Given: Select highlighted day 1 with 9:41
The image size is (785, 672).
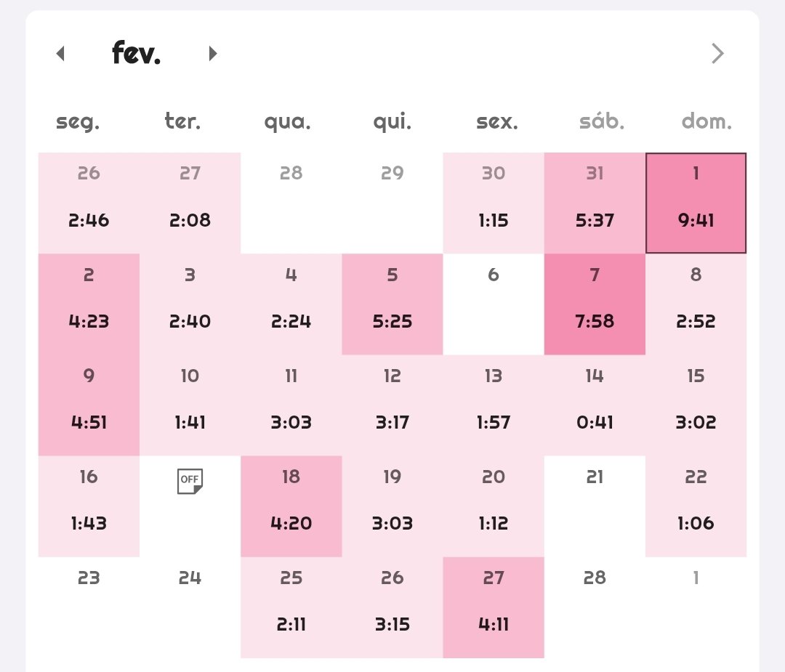Looking at the screenshot, I should 696,203.
